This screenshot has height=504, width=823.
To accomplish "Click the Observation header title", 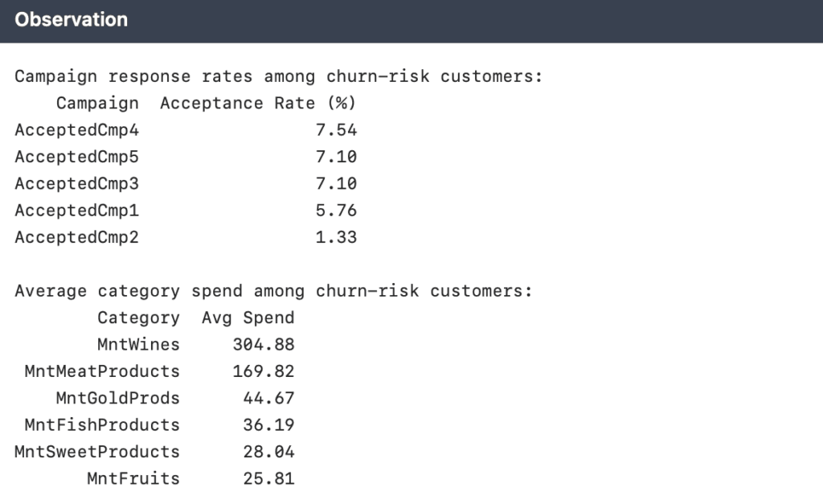I will coord(71,20).
